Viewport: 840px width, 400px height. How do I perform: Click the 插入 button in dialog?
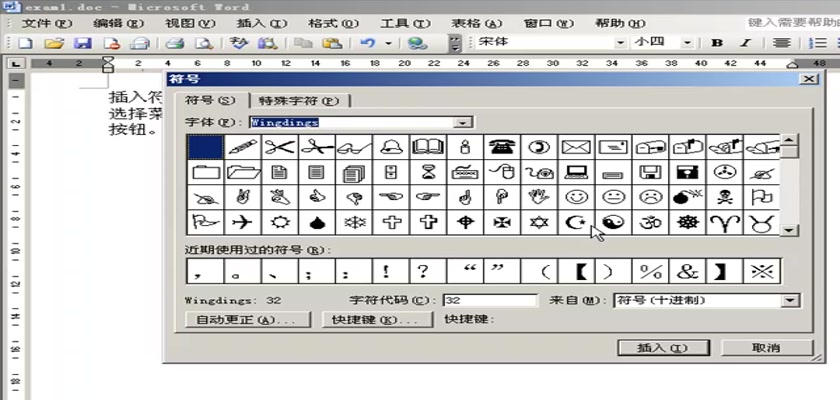pos(663,348)
